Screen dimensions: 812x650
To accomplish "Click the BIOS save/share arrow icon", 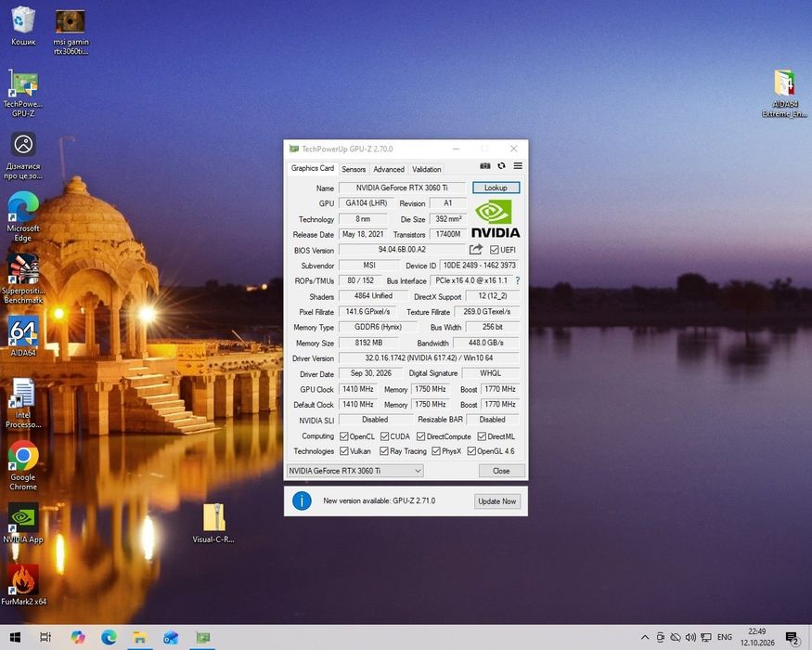I will [476, 250].
